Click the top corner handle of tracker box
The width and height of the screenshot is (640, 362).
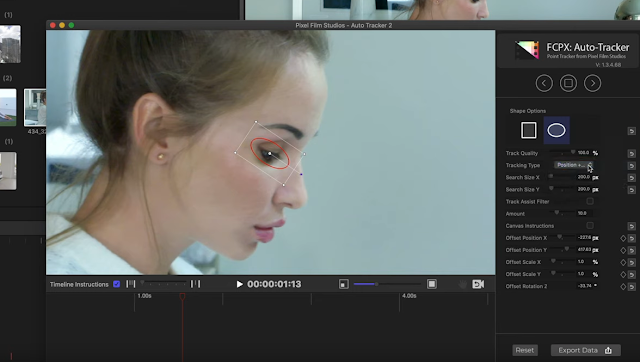tap(256, 122)
